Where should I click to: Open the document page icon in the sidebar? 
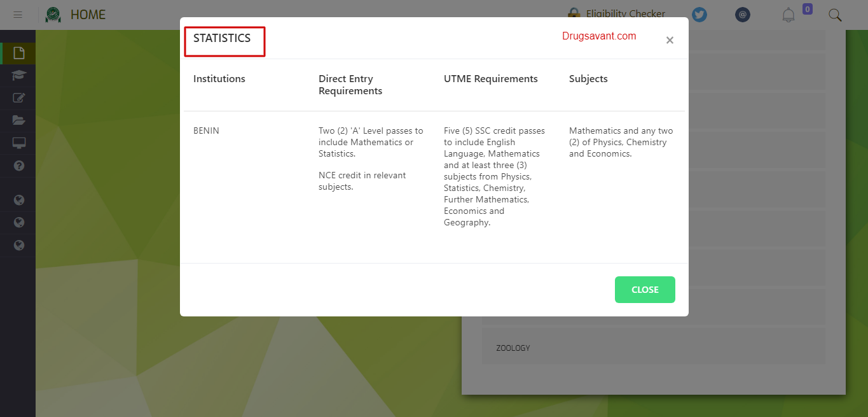coord(18,53)
